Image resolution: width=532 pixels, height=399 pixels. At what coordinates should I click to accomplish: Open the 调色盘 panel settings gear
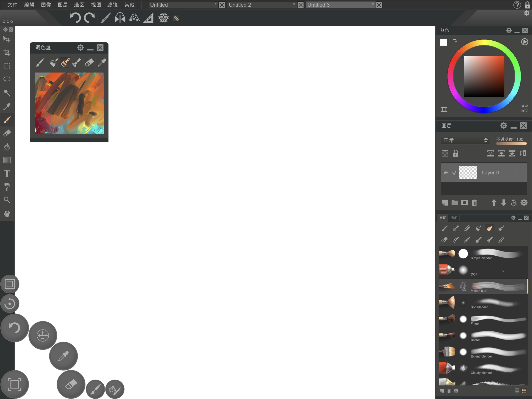pos(80,48)
